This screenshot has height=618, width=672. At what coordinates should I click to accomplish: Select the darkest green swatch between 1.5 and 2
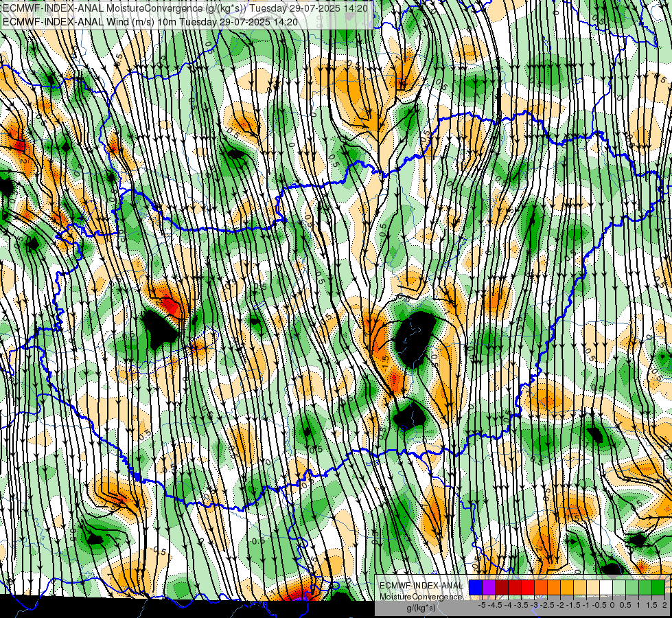(x=658, y=587)
